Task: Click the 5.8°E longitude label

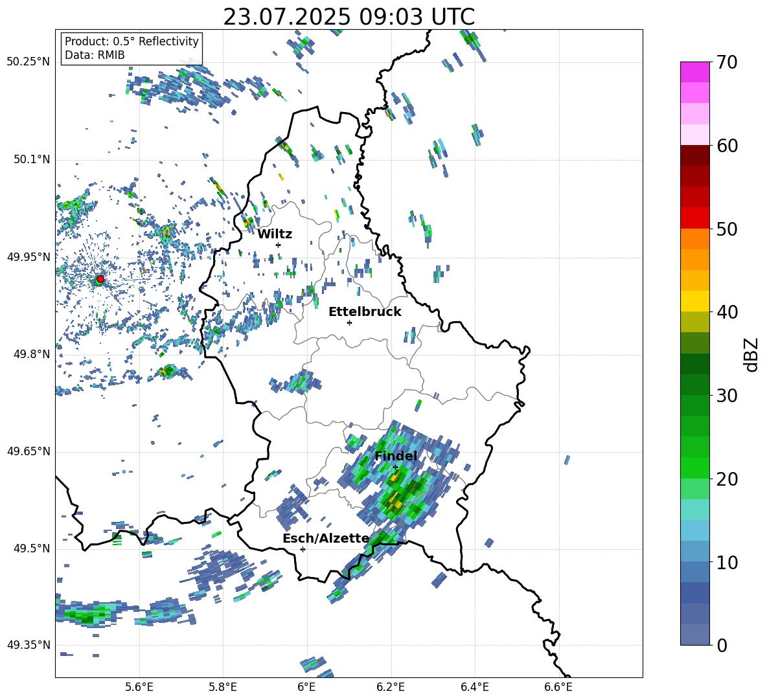Action: click(x=223, y=688)
